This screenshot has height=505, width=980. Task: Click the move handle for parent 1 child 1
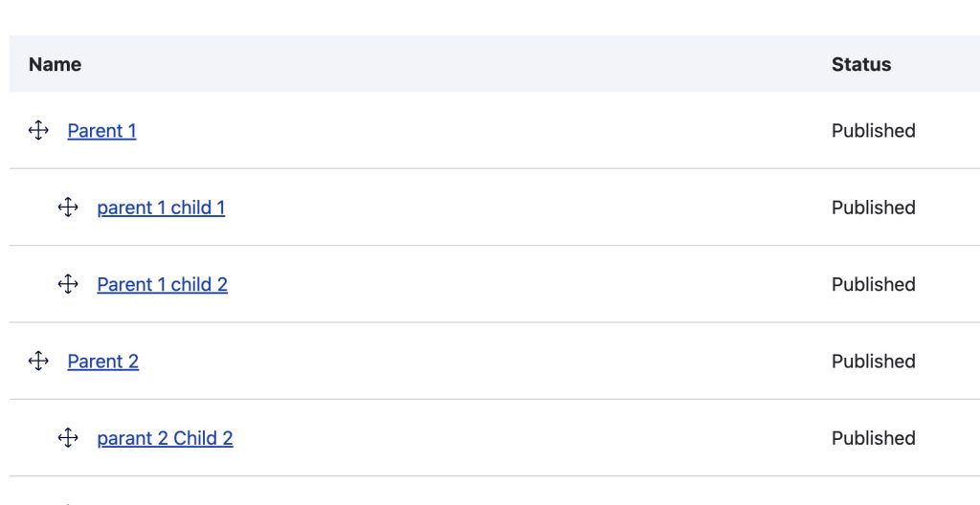tap(68, 208)
